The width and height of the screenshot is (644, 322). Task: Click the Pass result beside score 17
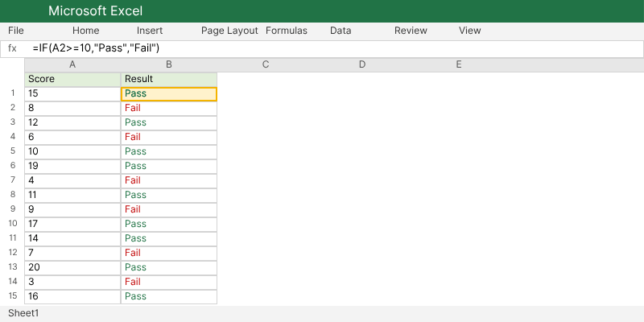tap(169, 225)
